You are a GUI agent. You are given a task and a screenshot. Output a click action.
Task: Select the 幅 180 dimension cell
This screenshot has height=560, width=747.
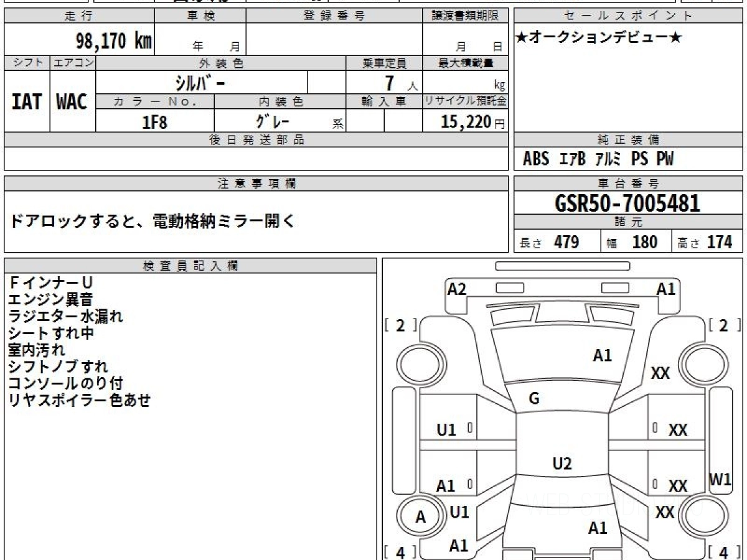(x=636, y=242)
